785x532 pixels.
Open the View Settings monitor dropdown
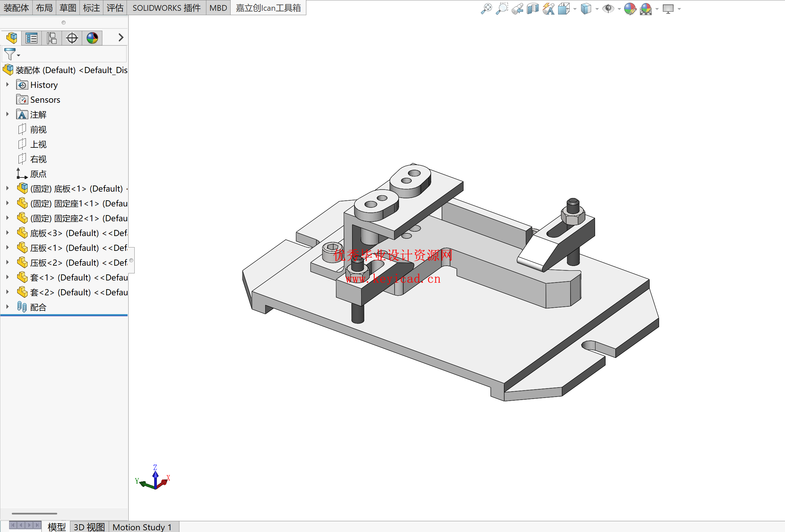click(679, 9)
